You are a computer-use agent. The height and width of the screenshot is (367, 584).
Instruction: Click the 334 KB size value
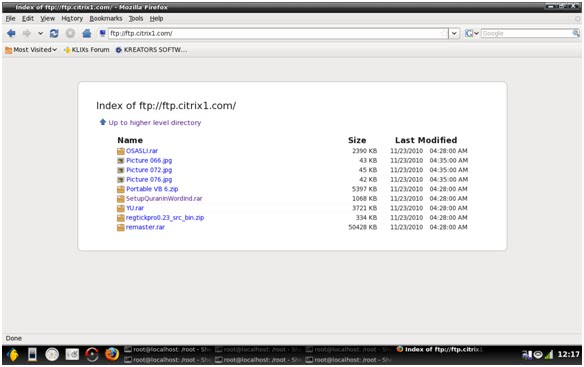coord(366,218)
